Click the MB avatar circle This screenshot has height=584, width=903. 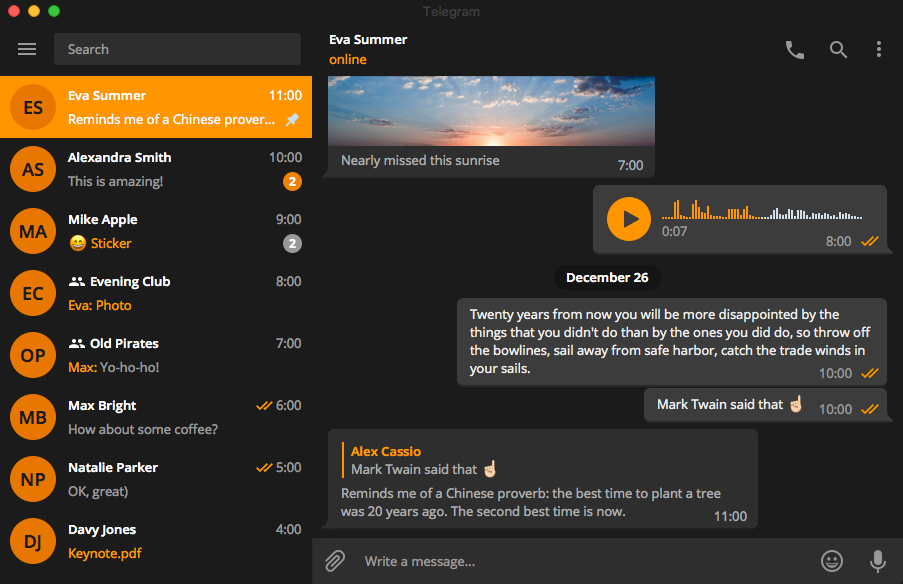pos(33,418)
